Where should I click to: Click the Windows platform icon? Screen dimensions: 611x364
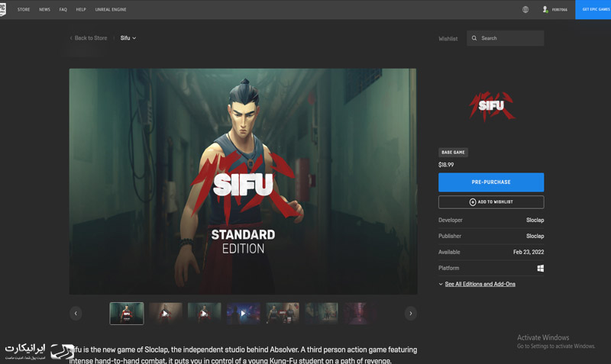click(x=541, y=269)
